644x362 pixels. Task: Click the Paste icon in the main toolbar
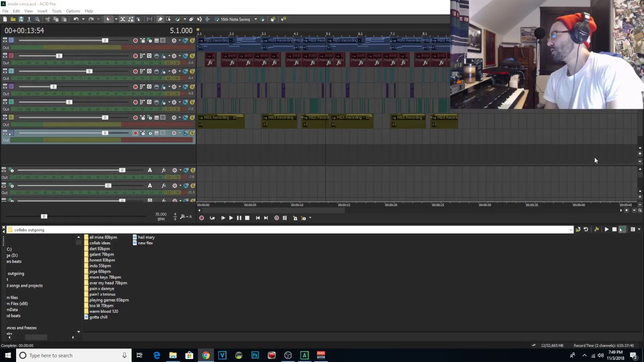coord(64,19)
